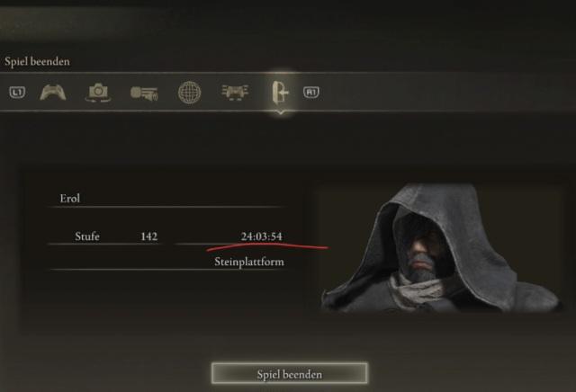The width and height of the screenshot is (576, 392).
Task: Click the highlighted Spiel beenden button
Action: 290,374
